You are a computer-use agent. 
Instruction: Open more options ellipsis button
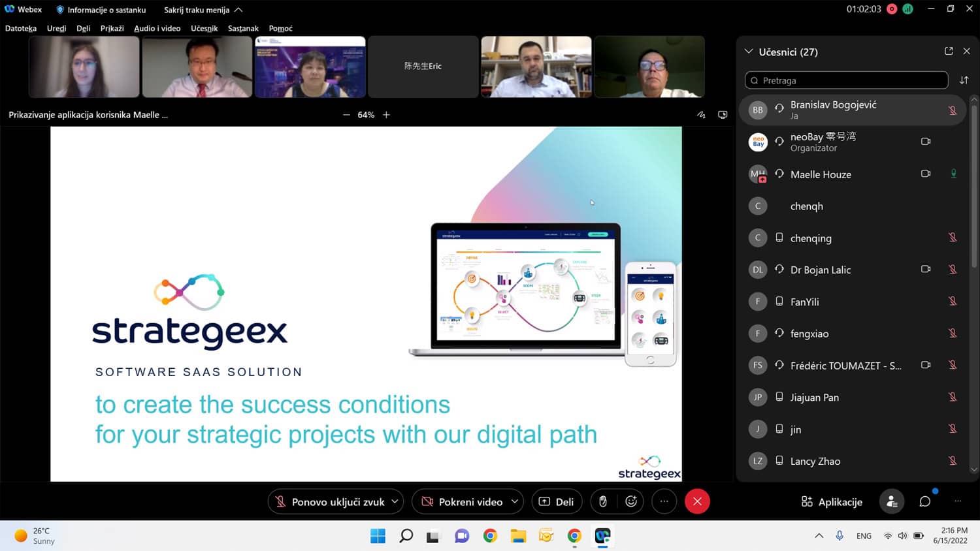664,501
